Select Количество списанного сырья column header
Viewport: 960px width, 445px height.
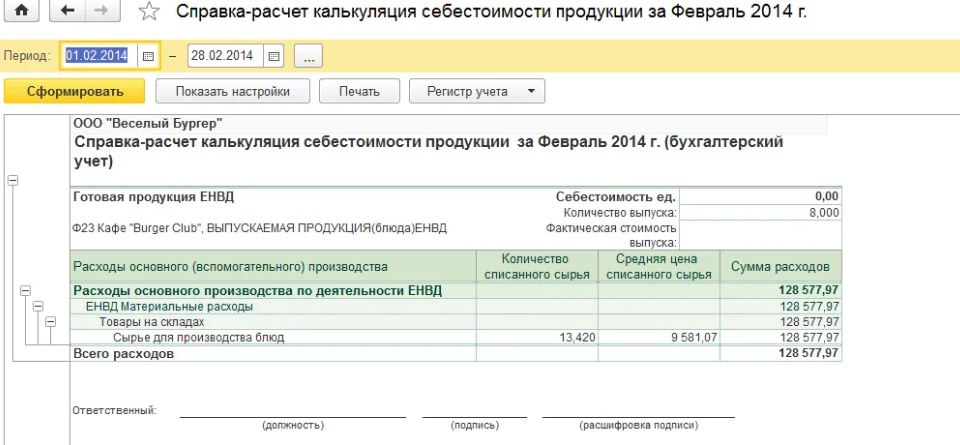(x=537, y=267)
